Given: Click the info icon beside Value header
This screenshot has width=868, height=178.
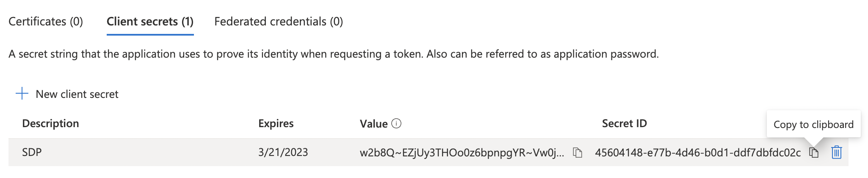Looking at the screenshot, I should [396, 123].
